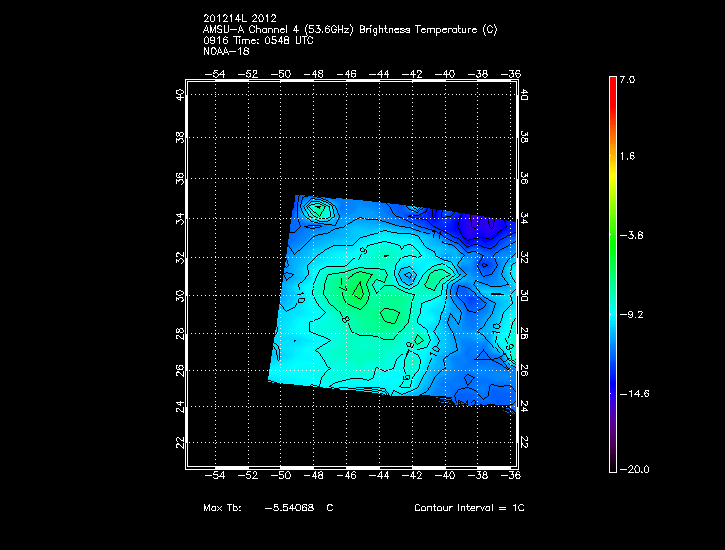Click the -44 longitude label on the bottom axis
This screenshot has width=725, height=550.
381,476
